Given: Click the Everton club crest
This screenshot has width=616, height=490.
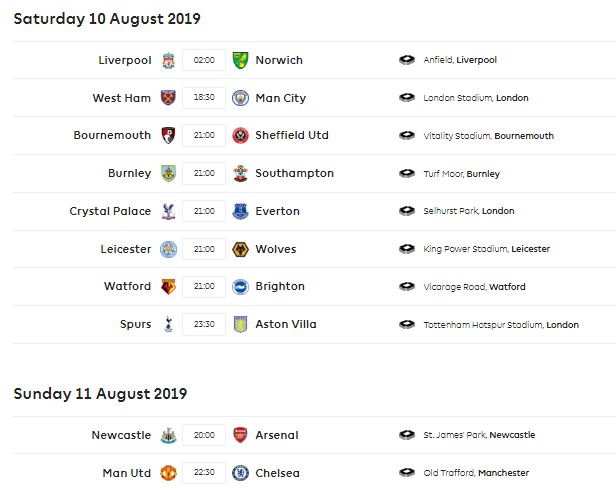Looking at the screenshot, I should [240, 211].
